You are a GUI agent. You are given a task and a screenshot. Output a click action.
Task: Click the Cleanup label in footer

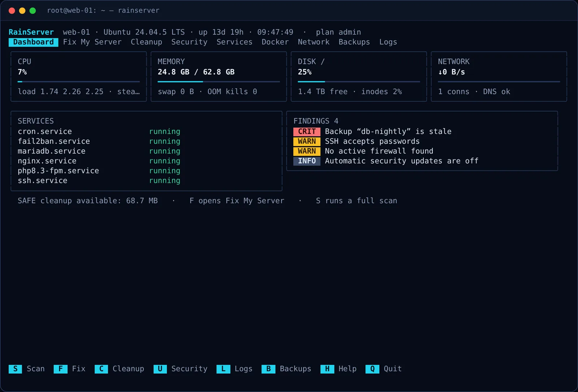128,369
